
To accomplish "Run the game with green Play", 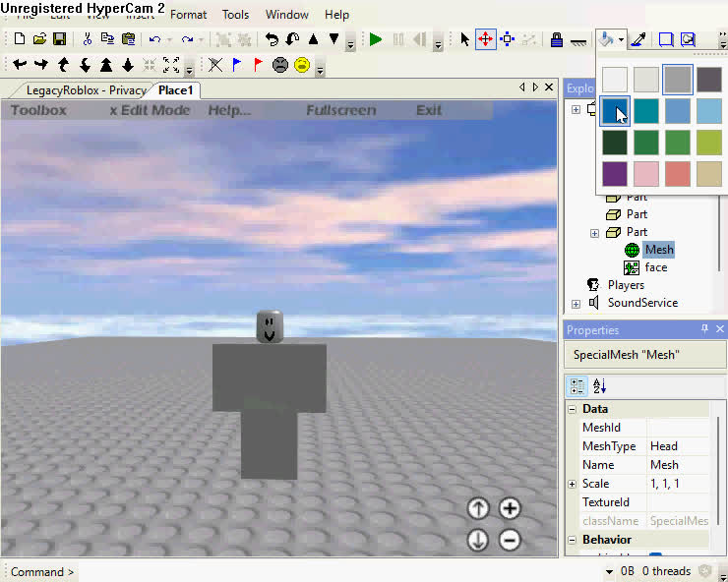I will pyautogui.click(x=375, y=39).
